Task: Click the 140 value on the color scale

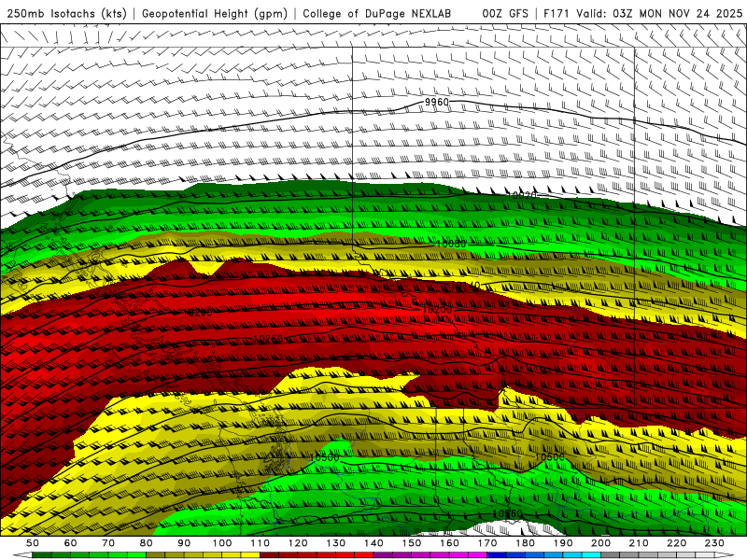Action: point(373,543)
